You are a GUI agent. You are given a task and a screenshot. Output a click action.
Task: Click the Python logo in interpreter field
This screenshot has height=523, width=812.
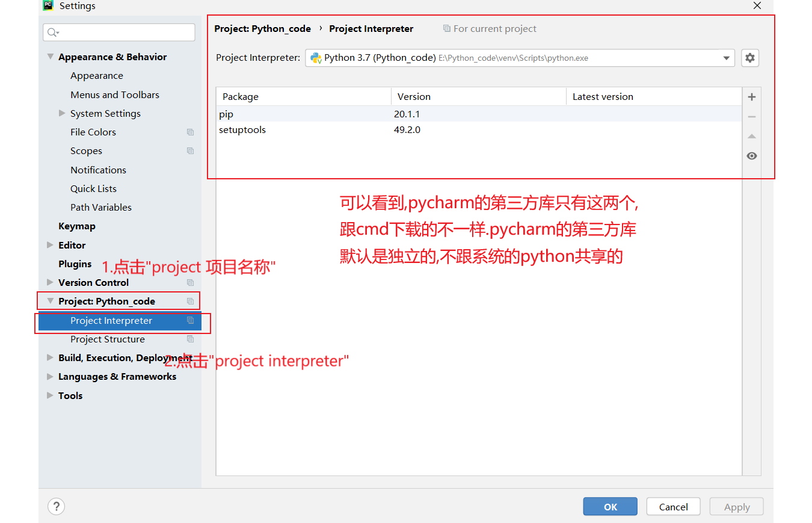click(x=316, y=58)
